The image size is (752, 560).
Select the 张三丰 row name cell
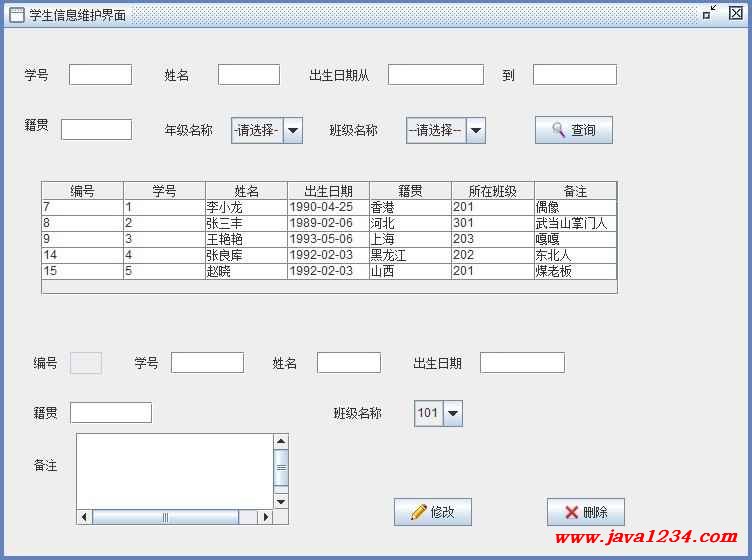click(247, 223)
